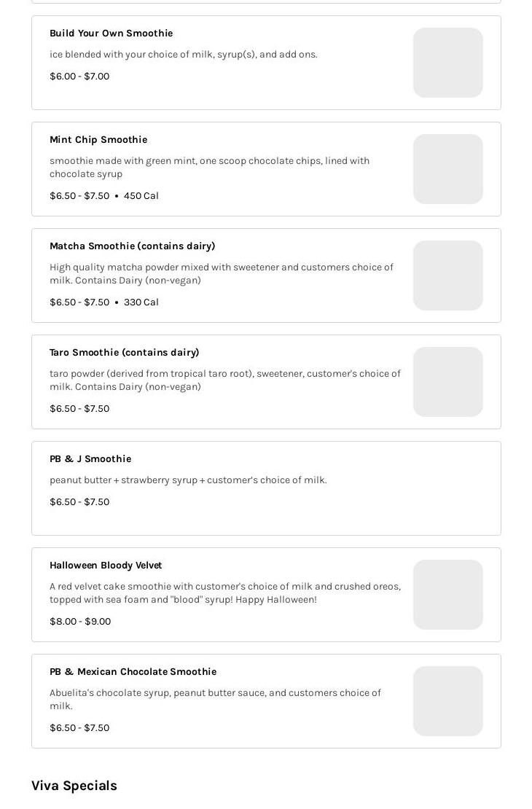Click the Mint Chip Smoothie thumbnail
This screenshot has width=532, height=809.
pyautogui.click(x=447, y=169)
